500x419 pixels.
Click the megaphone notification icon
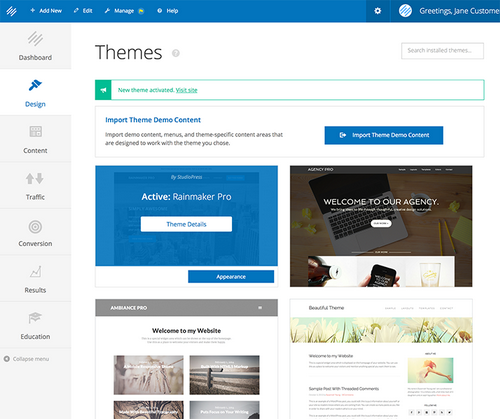(103, 90)
